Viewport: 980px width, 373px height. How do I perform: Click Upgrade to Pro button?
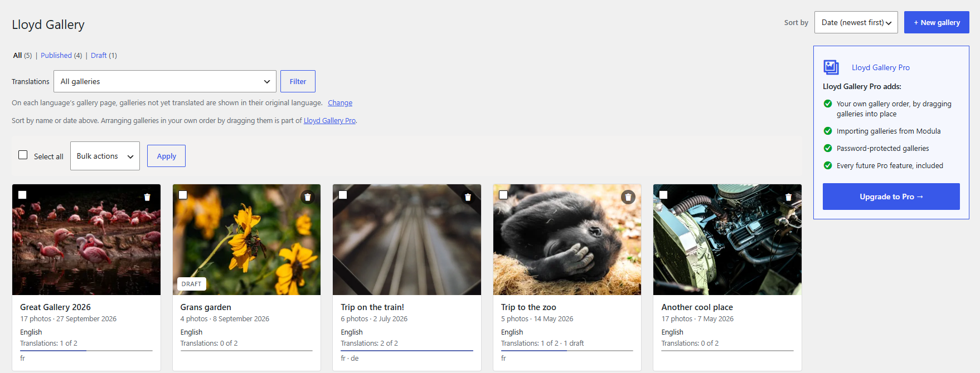tap(891, 197)
